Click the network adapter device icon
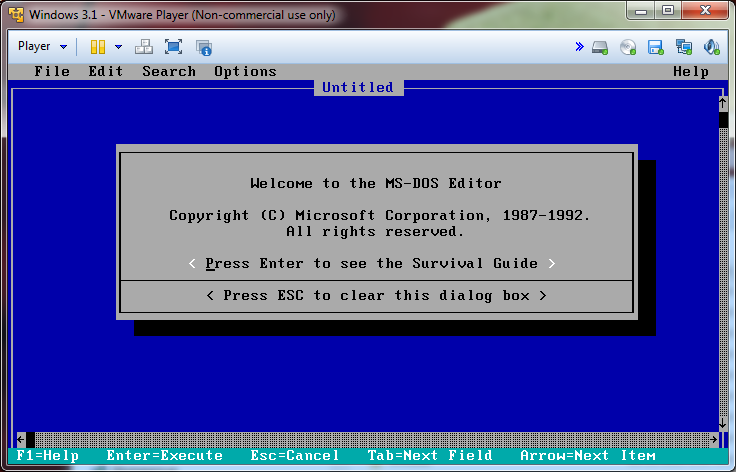Image resolution: width=736 pixels, height=472 pixels. [x=684, y=47]
